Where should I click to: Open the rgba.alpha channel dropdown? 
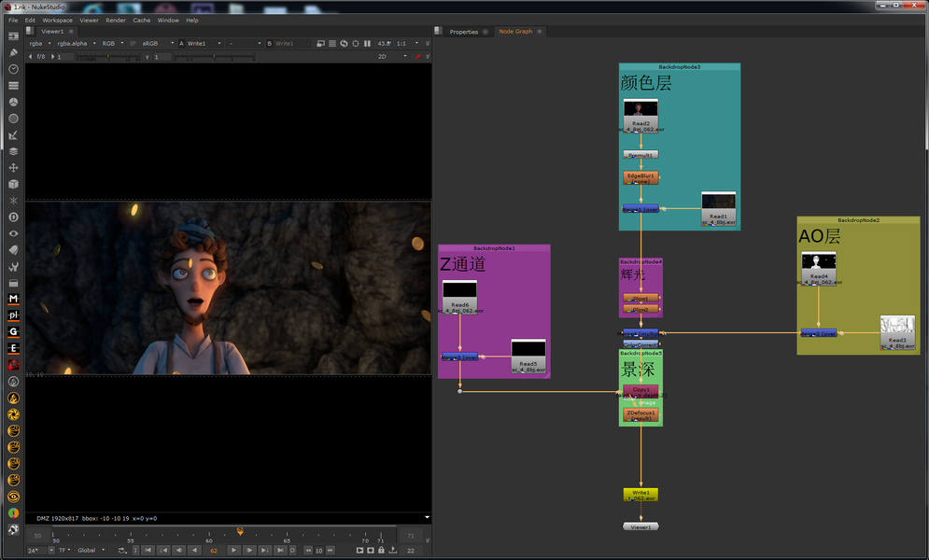coord(77,43)
